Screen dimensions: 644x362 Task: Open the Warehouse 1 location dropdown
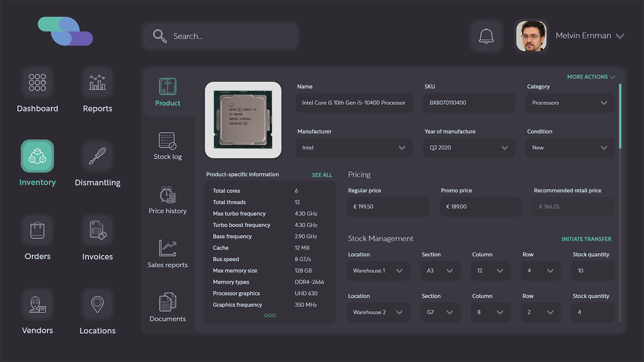[378, 271]
